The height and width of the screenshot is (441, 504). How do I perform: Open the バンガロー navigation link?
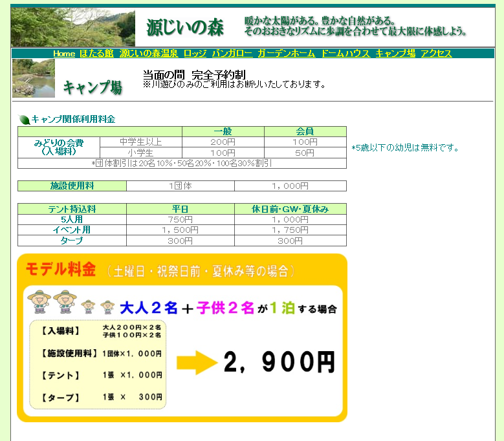(x=232, y=54)
